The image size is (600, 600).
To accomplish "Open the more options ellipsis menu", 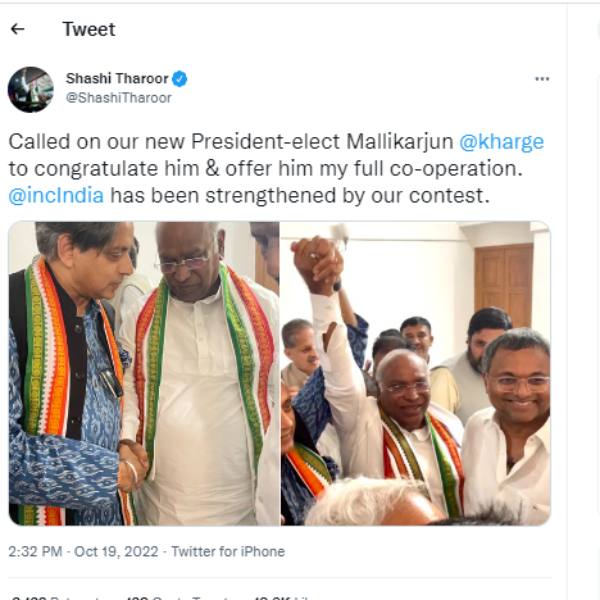I will pyautogui.click(x=541, y=79).
